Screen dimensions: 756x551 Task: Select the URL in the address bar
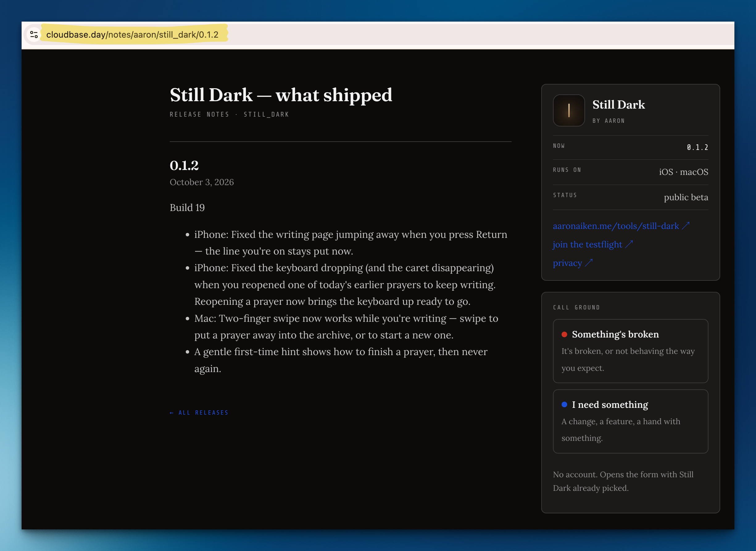tap(132, 35)
